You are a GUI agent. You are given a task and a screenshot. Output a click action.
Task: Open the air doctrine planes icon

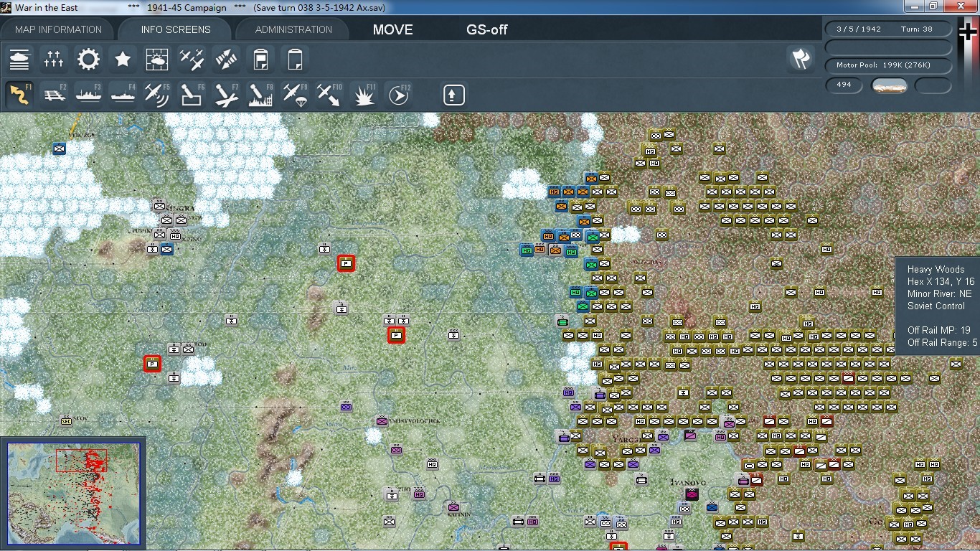click(x=192, y=60)
